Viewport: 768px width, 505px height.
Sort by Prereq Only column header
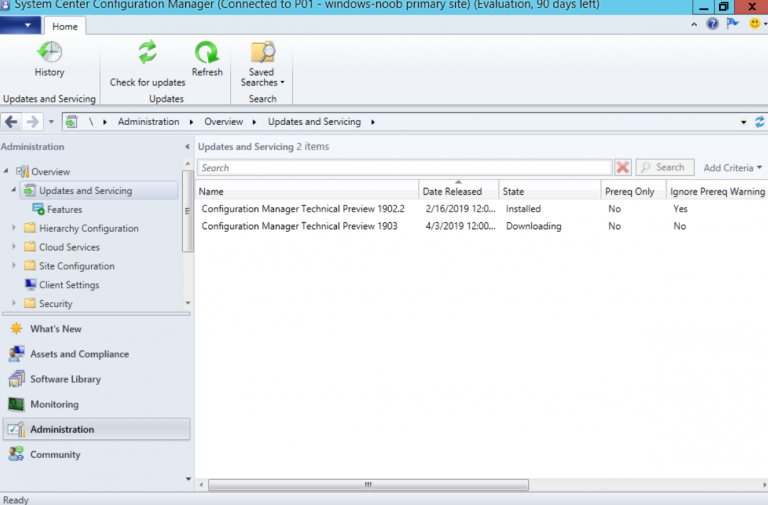pos(634,192)
